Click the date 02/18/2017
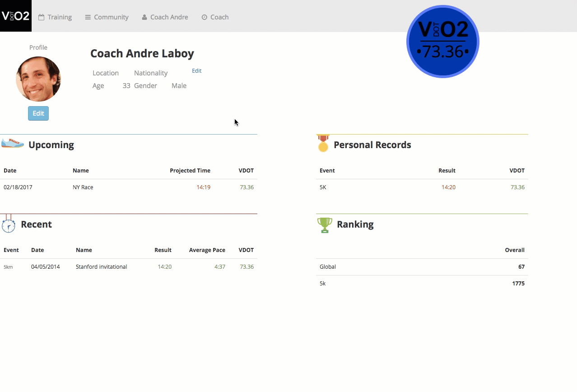The image size is (577, 392). [18, 187]
